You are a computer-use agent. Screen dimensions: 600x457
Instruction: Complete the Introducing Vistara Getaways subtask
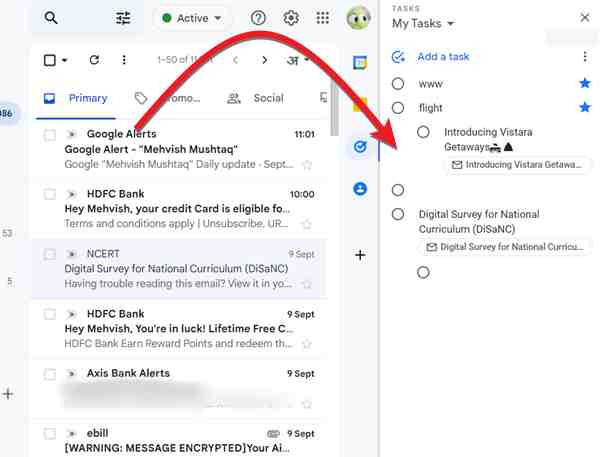[x=423, y=132]
